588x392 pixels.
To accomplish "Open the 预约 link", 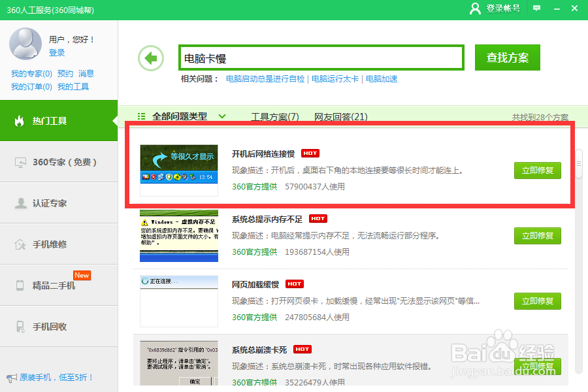I will pos(65,74).
